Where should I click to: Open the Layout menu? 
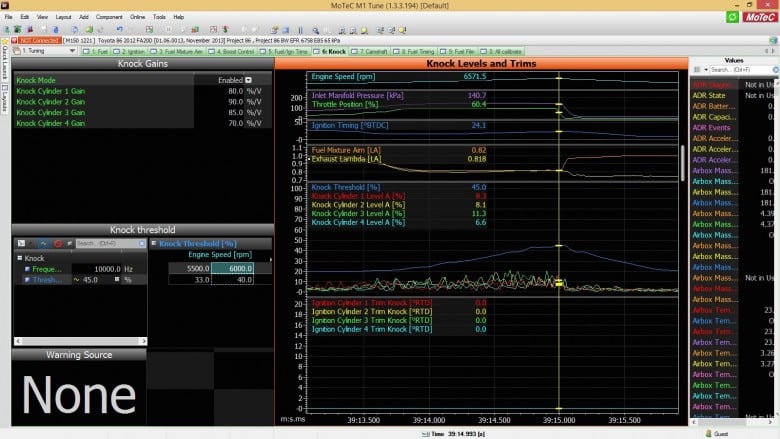(x=63, y=17)
